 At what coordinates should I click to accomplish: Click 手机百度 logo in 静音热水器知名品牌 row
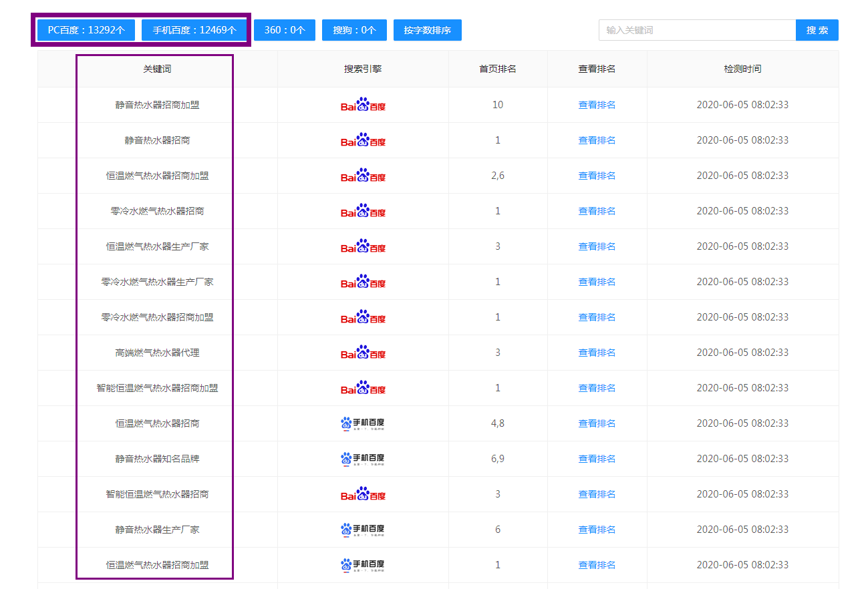(x=363, y=459)
